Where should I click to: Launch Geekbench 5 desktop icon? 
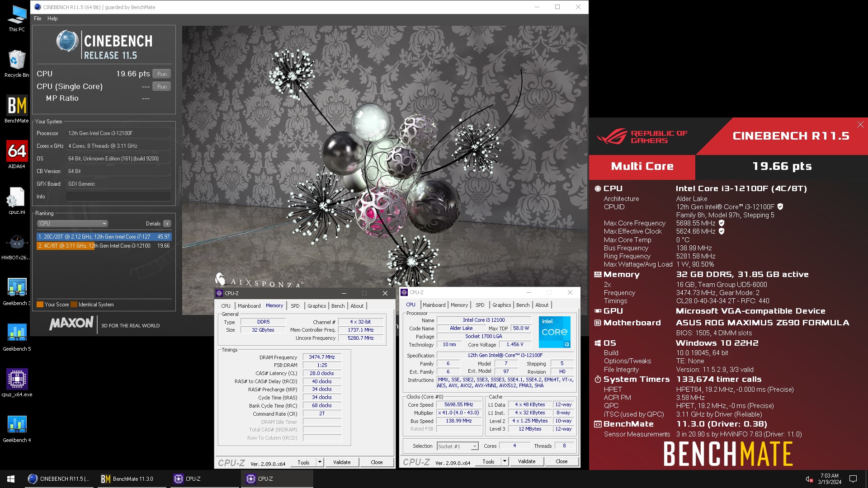17,337
